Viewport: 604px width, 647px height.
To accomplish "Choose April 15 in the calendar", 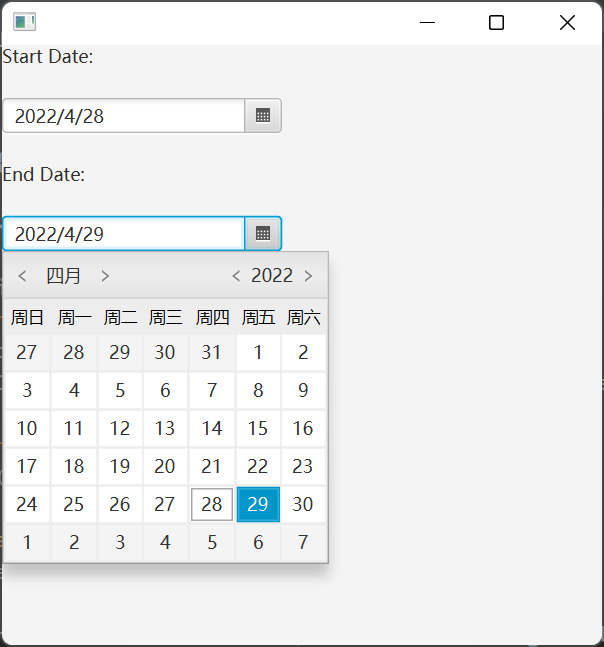I will (x=258, y=428).
